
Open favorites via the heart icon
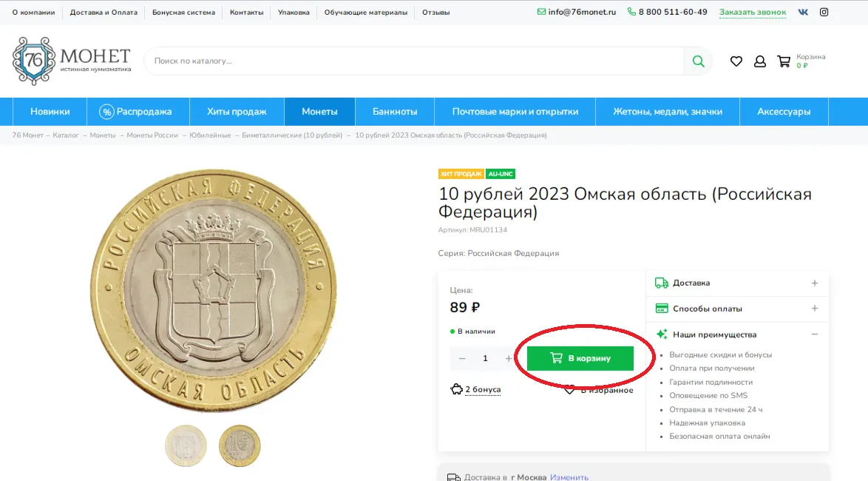click(x=736, y=61)
